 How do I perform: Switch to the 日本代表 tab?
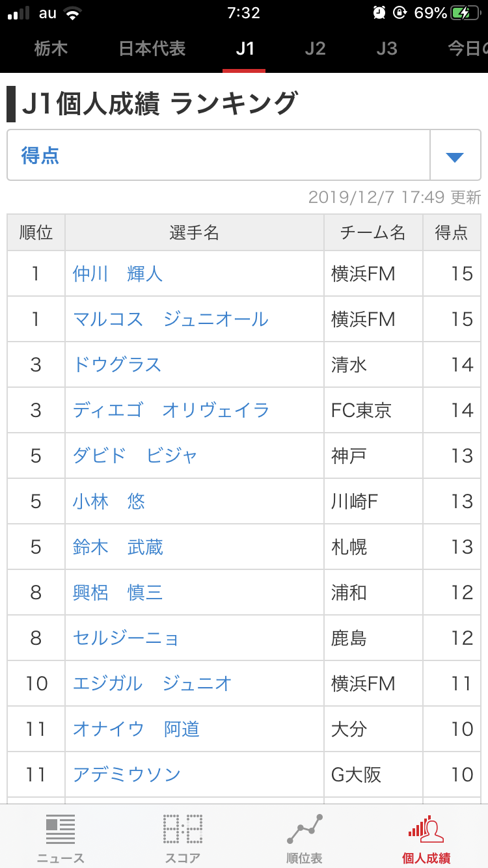coord(152,49)
